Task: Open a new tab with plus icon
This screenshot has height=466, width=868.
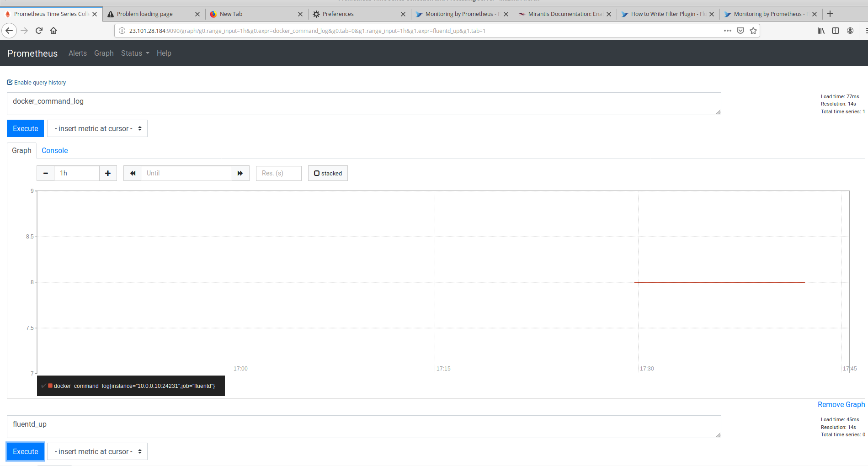Action: 830,14
